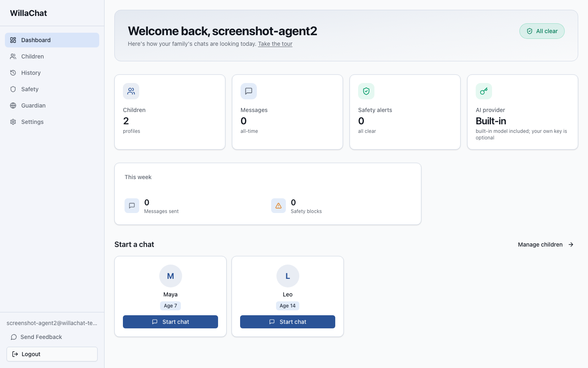Click the Built-in AI provider value
Viewport: 588px width, 368px height.
pos(491,121)
